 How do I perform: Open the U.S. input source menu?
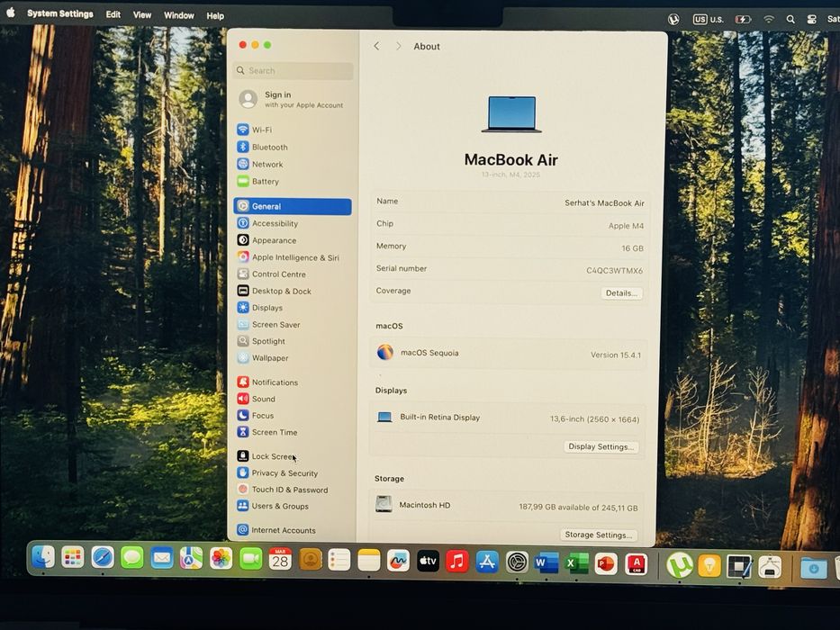[x=709, y=19]
